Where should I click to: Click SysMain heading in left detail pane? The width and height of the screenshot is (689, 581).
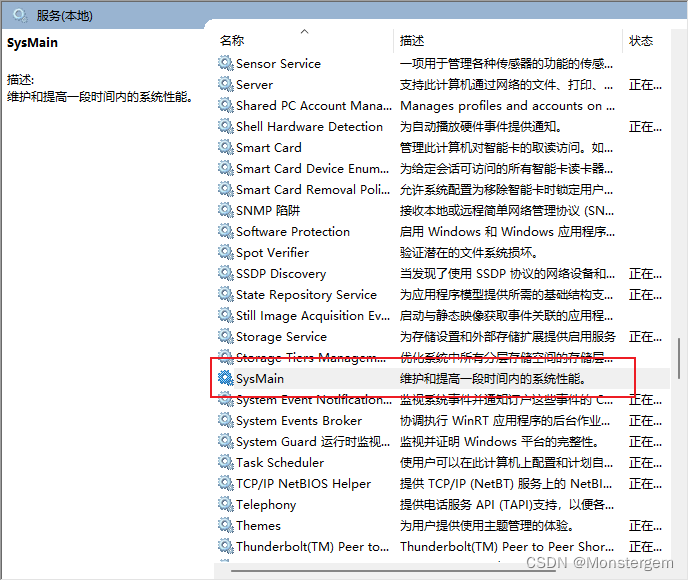click(x=32, y=43)
